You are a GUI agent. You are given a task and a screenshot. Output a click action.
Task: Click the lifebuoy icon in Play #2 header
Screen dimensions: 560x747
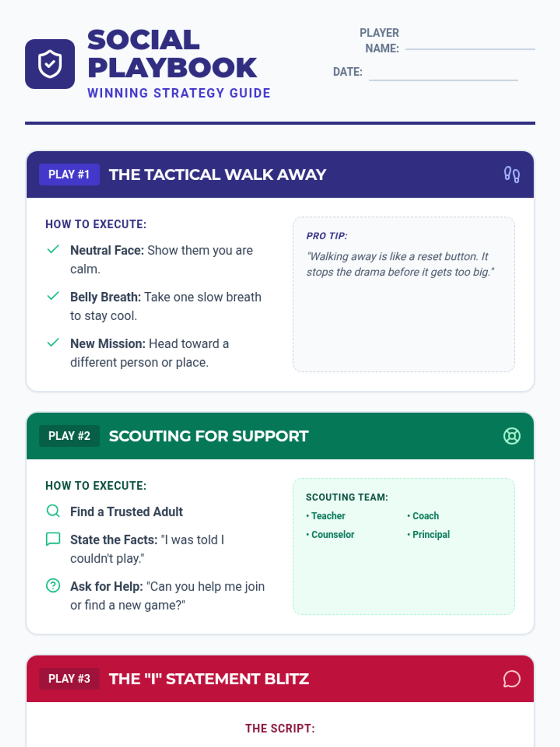pyautogui.click(x=512, y=436)
